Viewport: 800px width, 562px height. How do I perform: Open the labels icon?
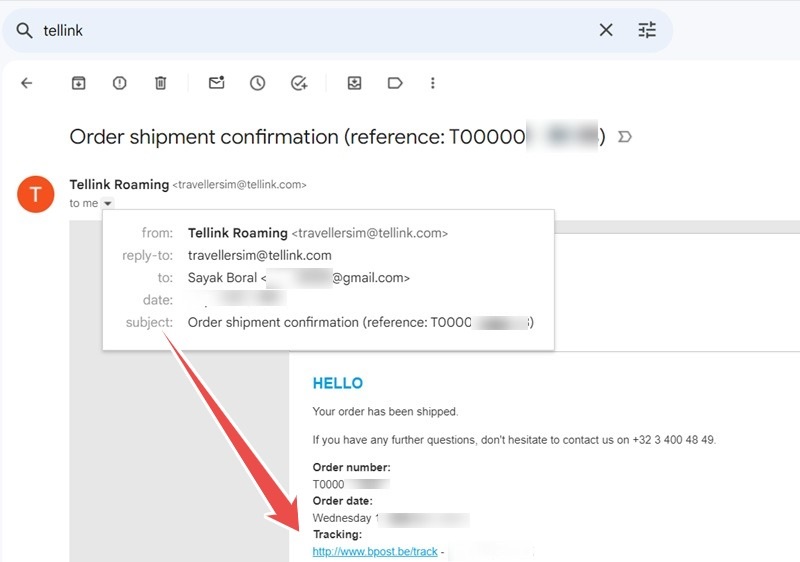click(x=395, y=83)
